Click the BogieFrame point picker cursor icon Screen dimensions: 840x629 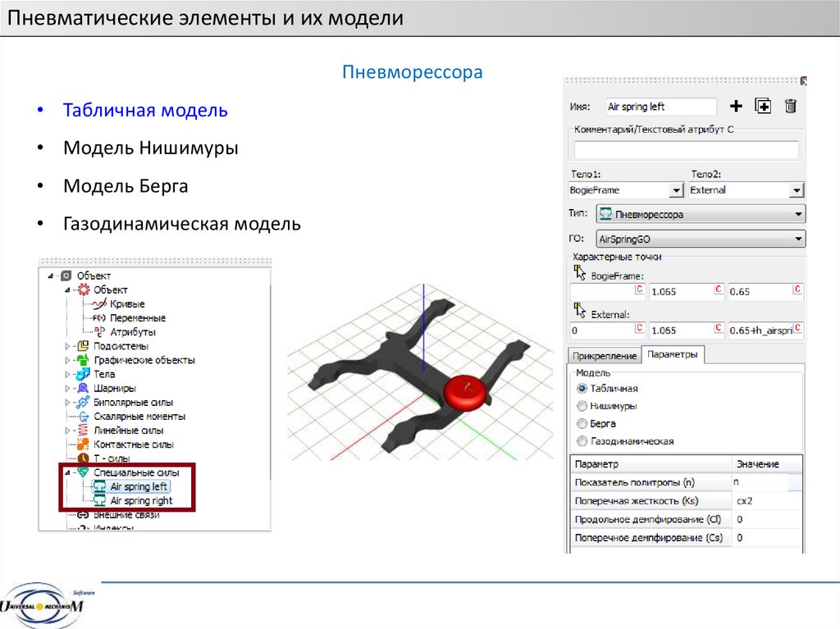(x=579, y=272)
